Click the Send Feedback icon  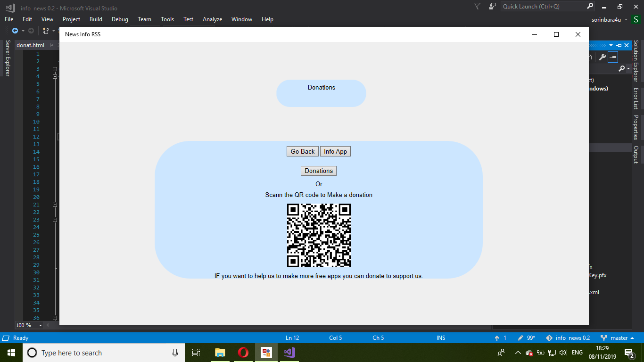[493, 7]
